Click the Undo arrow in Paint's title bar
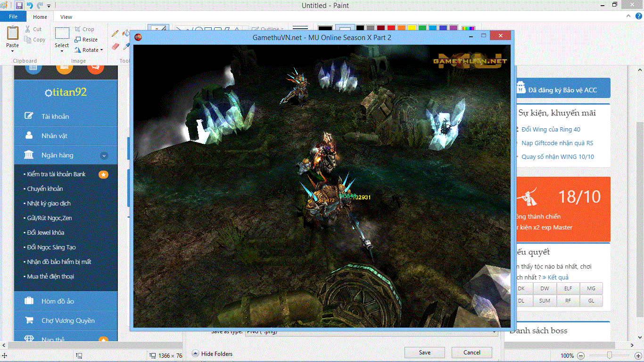This screenshot has height=362, width=644. coord(30,6)
